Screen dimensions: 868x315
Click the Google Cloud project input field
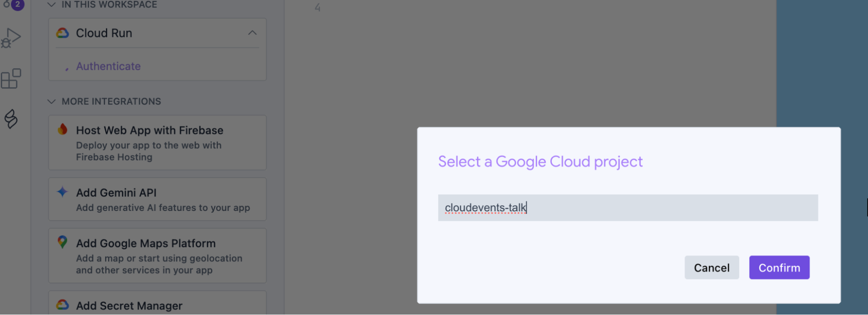(x=627, y=208)
